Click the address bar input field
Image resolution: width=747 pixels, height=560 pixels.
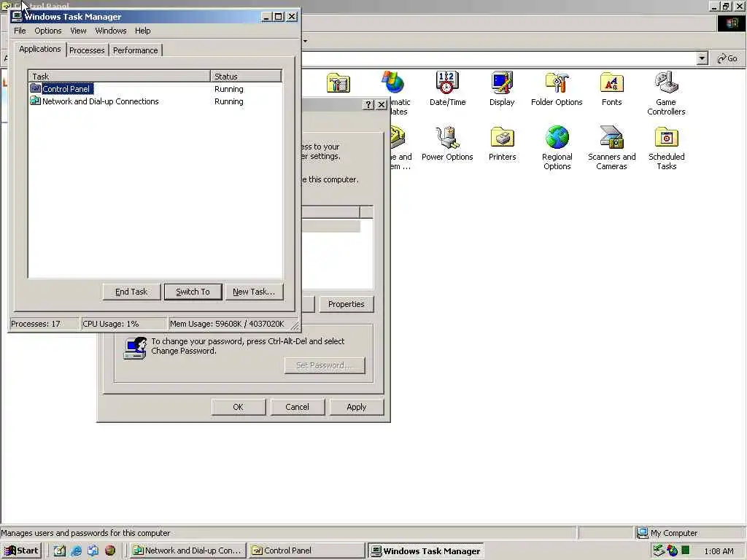498,58
